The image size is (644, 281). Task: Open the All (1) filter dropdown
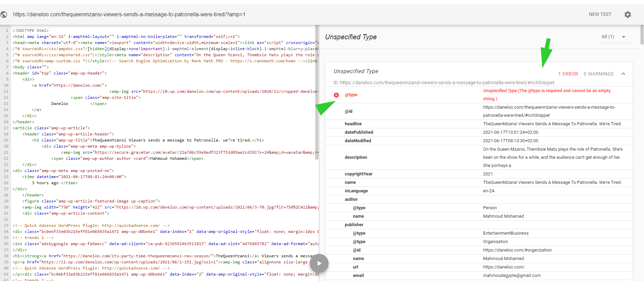pyautogui.click(x=614, y=37)
